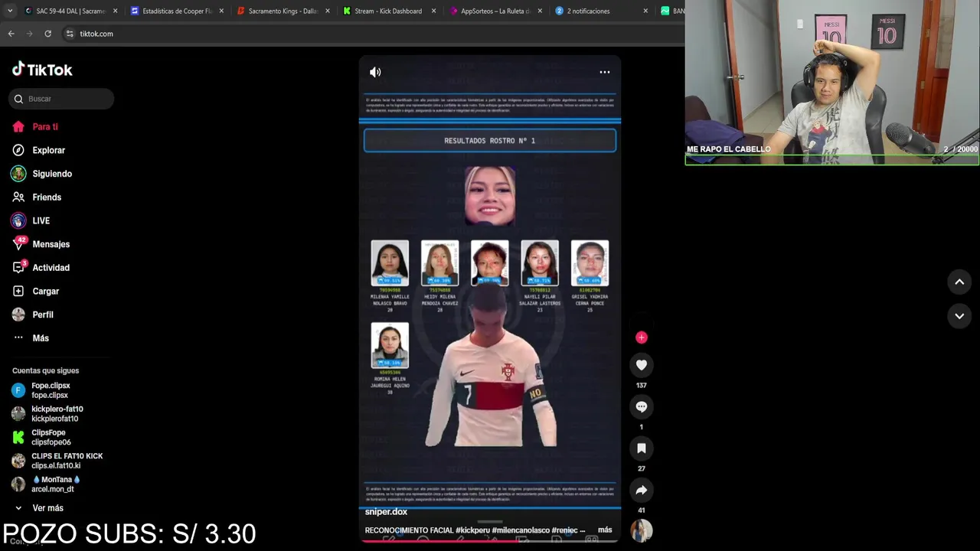Open the Friends section
980x551 pixels.
tap(37, 197)
